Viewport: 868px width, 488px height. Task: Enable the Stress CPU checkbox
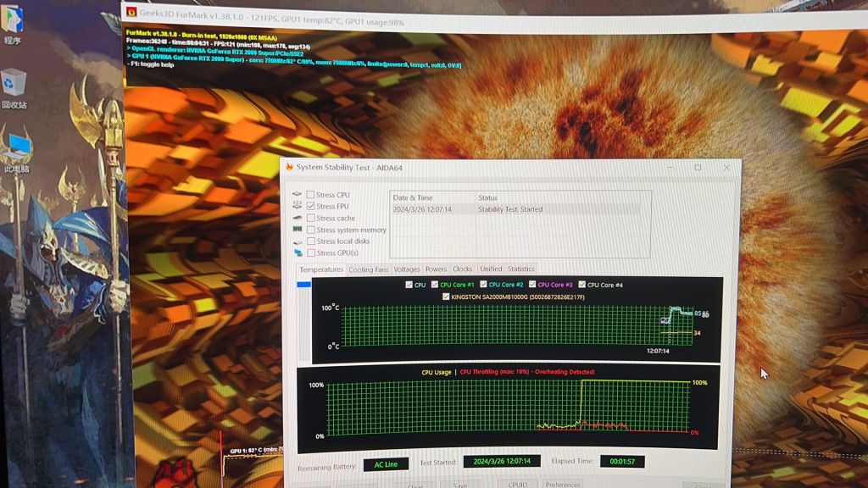310,195
